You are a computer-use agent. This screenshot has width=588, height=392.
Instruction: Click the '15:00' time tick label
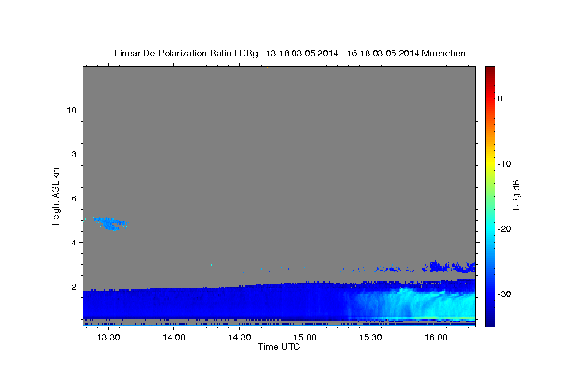[x=305, y=338]
